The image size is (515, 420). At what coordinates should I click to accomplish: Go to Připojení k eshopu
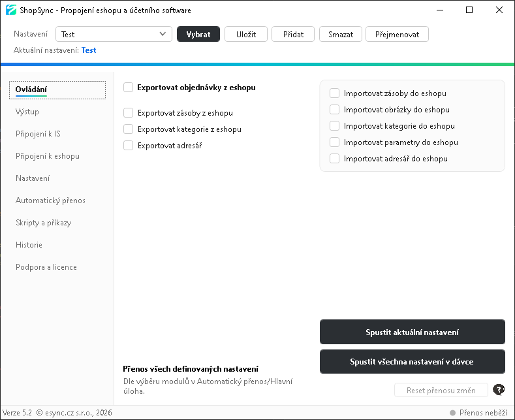pyautogui.click(x=48, y=156)
